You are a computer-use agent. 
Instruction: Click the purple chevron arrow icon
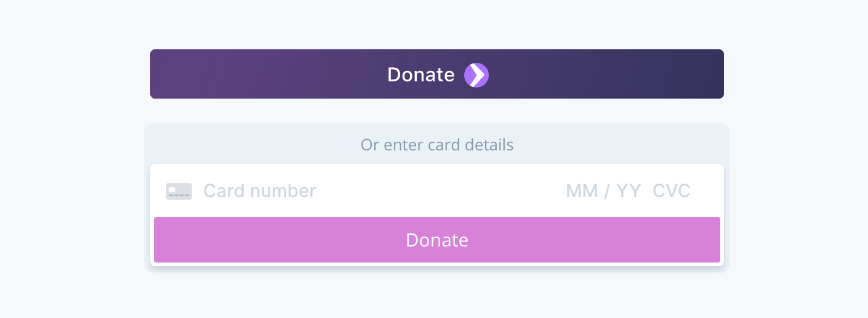click(x=476, y=75)
